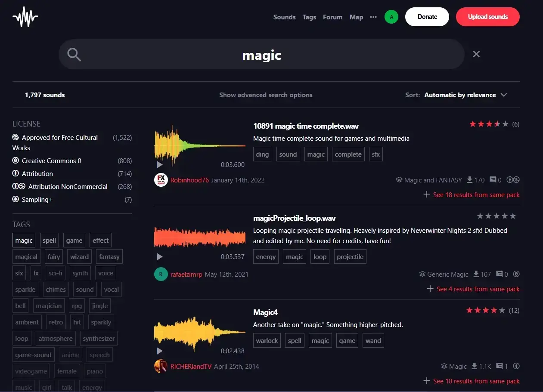Click the Robinhood76 user avatar
Viewport: 543px width, 392px height.
161,180
